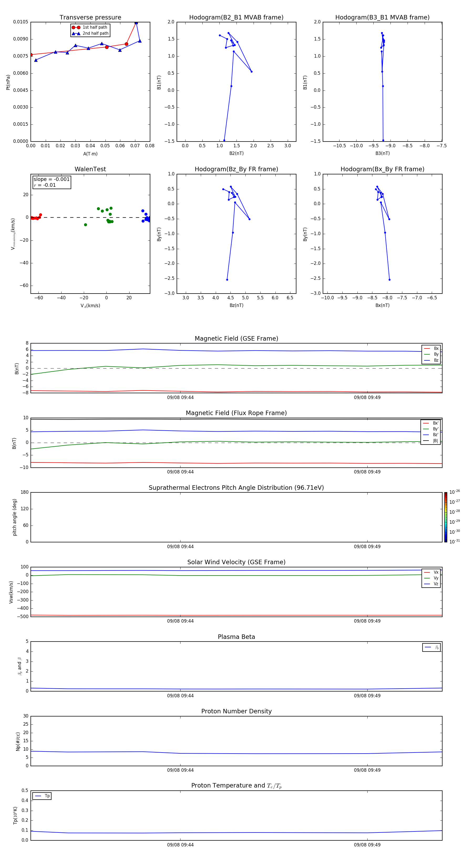473x868 pixels.
Task: Click the "A(T·m)" x-axis label
Action: coord(90,154)
